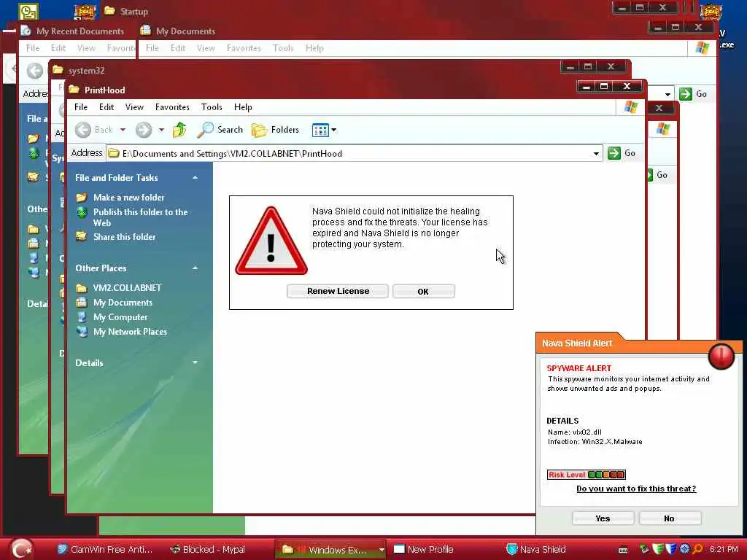Viewport: 747px width, 560px height.
Task: Click the 6:21 PM clock
Action: (724, 549)
